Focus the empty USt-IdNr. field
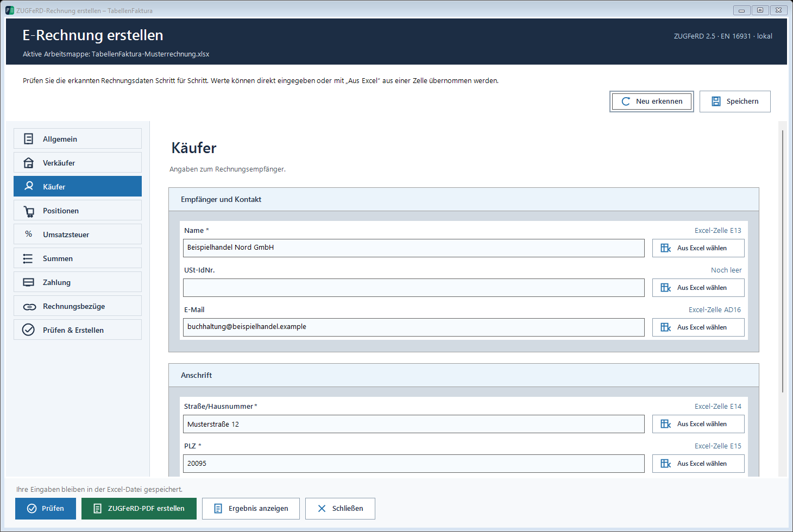This screenshot has width=793, height=532. tap(414, 288)
